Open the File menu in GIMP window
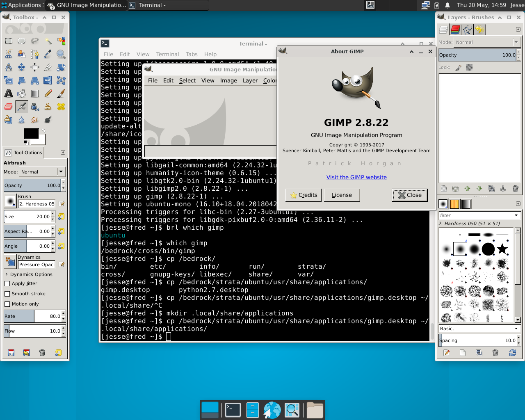The height and width of the screenshot is (420, 525). pos(153,80)
